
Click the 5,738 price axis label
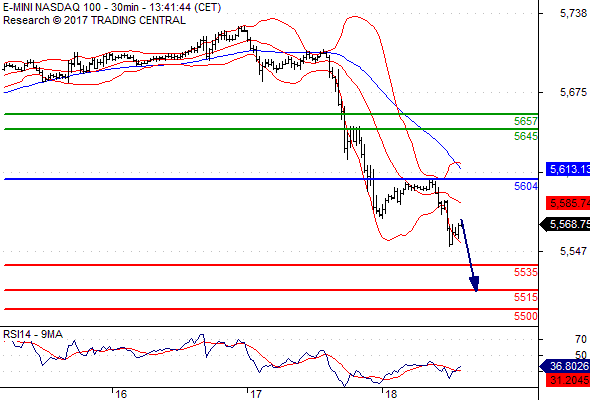click(x=573, y=14)
